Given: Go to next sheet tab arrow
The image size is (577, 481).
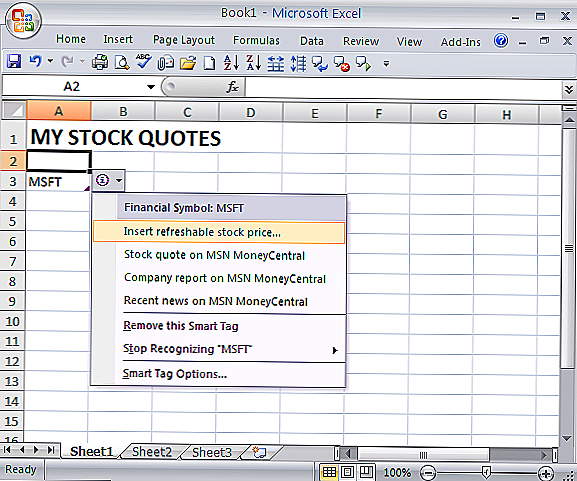Looking at the screenshot, I should coord(36,449).
